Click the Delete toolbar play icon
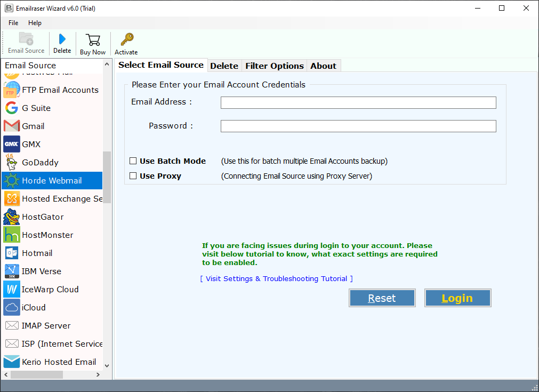This screenshot has height=392, width=539. tap(62, 39)
